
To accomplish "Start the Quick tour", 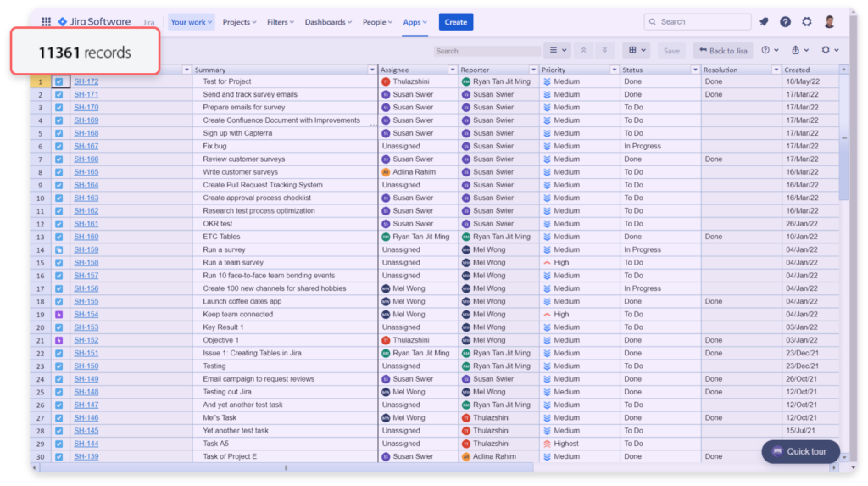I will (800, 451).
